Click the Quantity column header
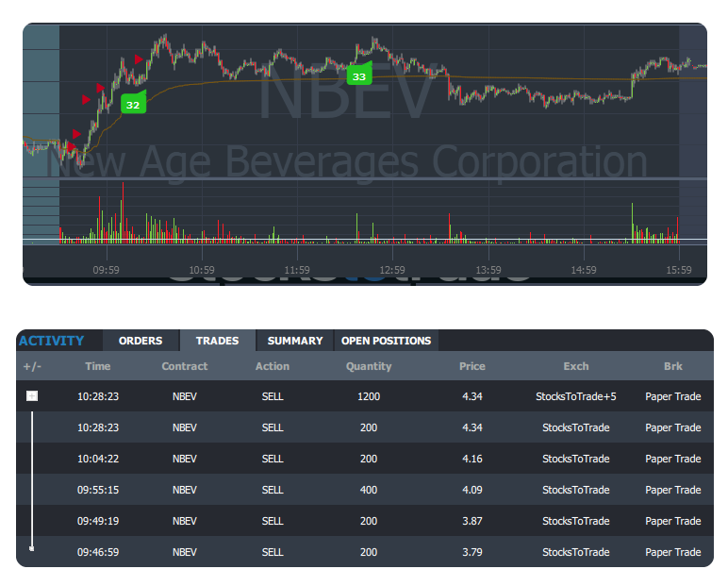 (369, 366)
